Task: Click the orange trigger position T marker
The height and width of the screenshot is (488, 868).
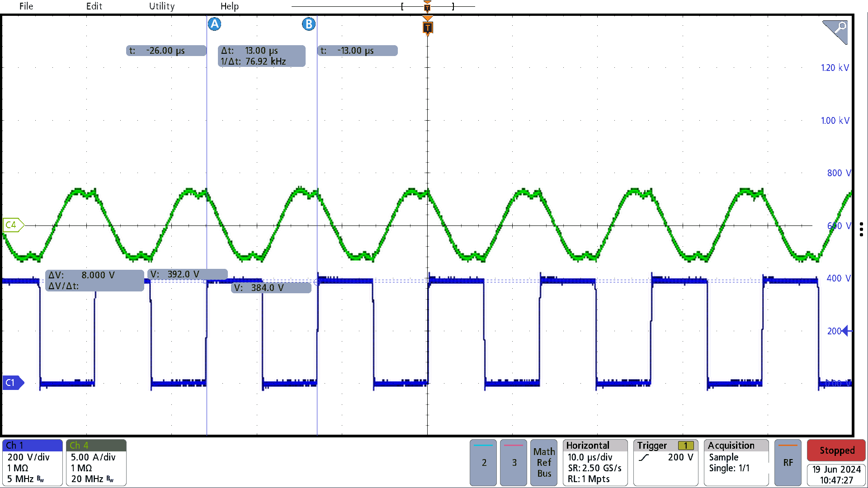Action: tap(427, 27)
